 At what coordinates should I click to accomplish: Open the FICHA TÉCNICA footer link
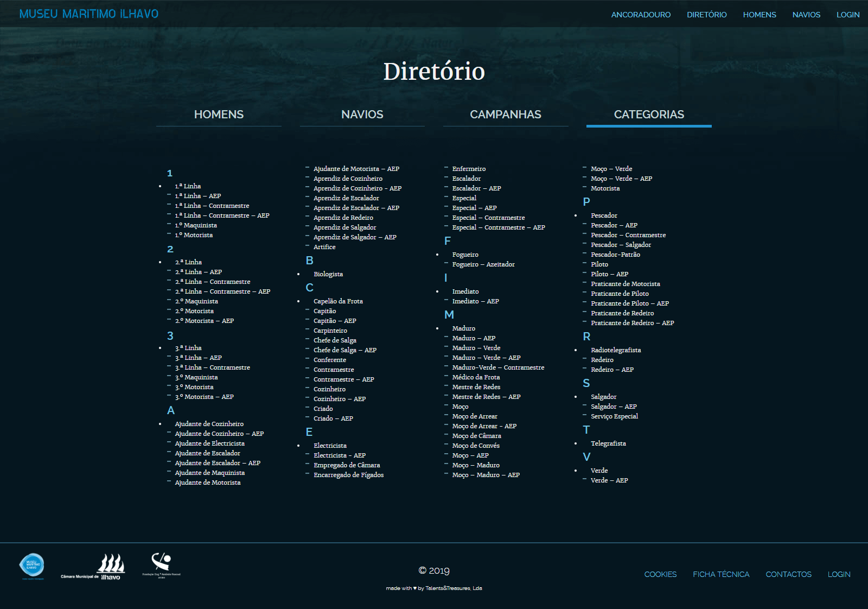(722, 574)
